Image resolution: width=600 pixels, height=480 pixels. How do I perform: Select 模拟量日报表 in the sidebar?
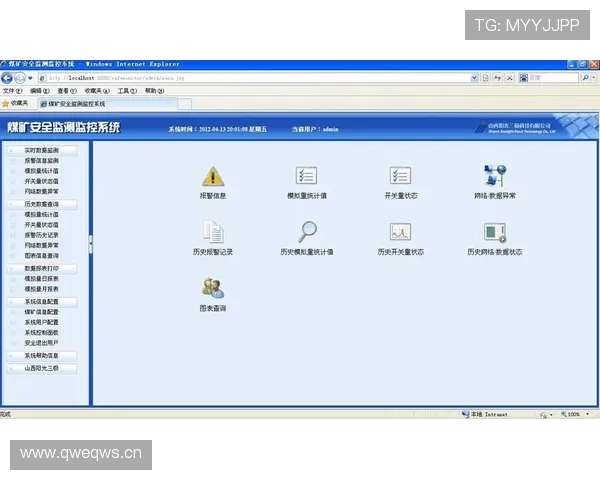point(42,279)
